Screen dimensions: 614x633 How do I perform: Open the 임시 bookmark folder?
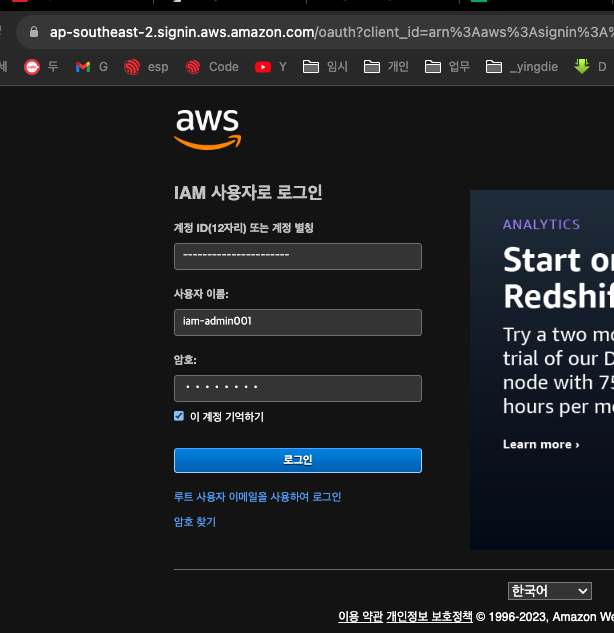pyautogui.click(x=325, y=67)
